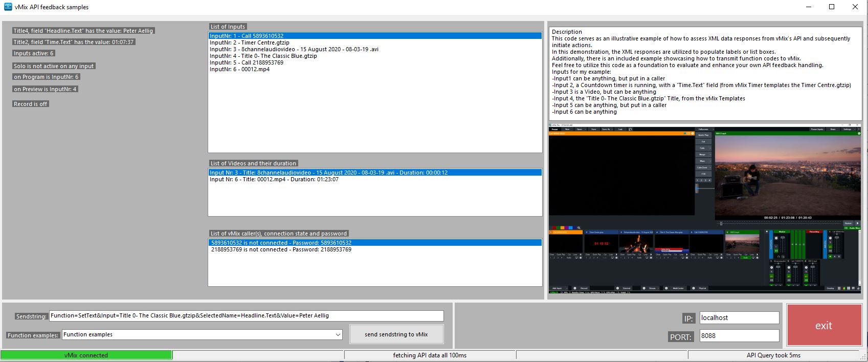Choose InputNr: 3 entry in List of Inputs
Viewport: 868px width, 362px height.
pyautogui.click(x=294, y=49)
